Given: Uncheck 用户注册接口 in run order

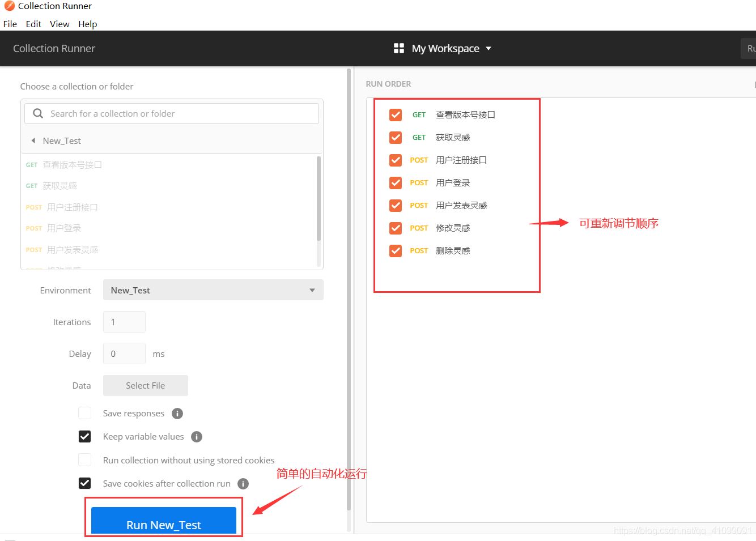Looking at the screenshot, I should (x=396, y=160).
